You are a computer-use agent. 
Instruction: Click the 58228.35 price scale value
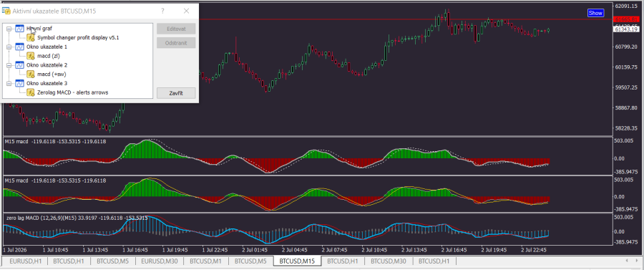(x=625, y=128)
